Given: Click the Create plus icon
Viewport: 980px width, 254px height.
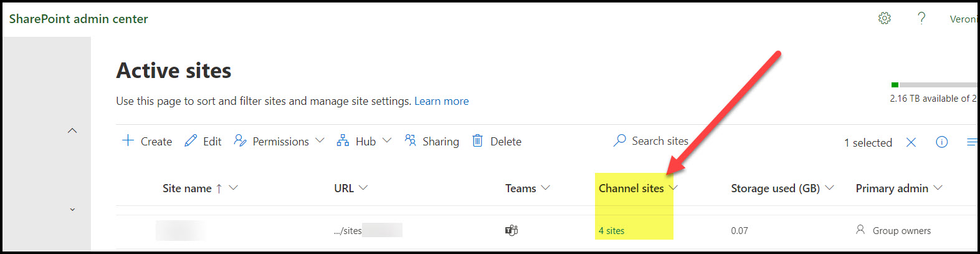Looking at the screenshot, I should [128, 141].
